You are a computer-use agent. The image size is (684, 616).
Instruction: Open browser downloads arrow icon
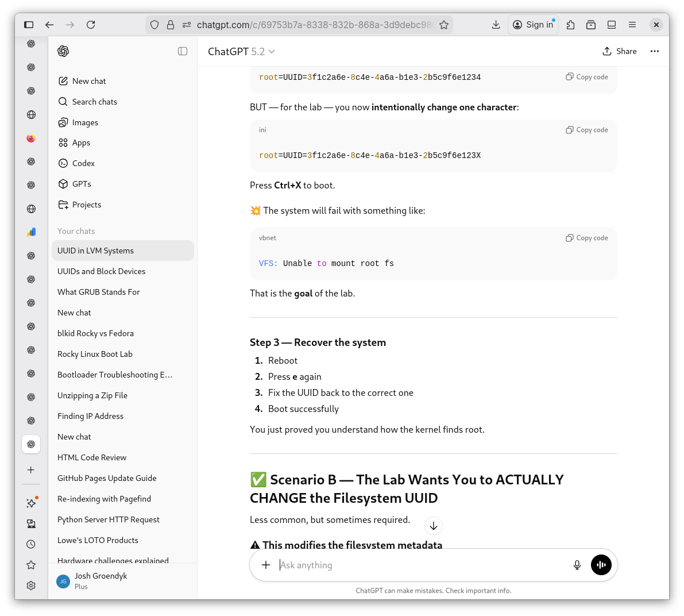[496, 25]
